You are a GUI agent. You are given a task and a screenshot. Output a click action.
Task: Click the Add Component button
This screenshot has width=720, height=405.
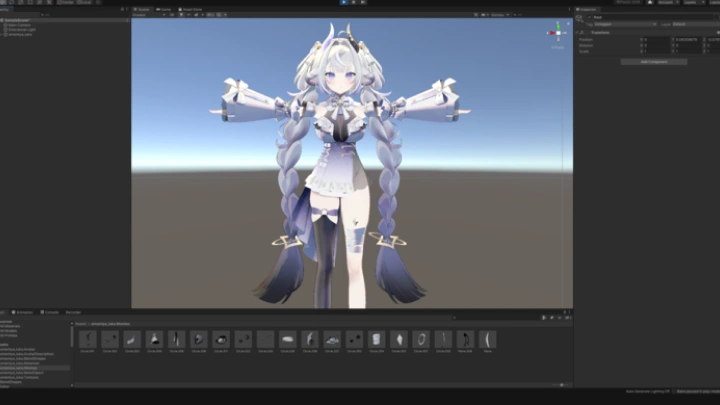(x=654, y=62)
